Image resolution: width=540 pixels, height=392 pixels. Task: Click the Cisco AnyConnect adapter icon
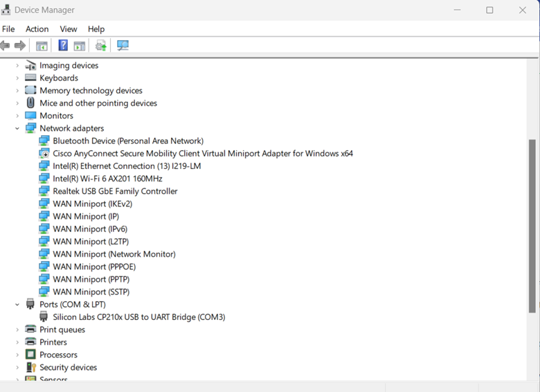pos(44,154)
